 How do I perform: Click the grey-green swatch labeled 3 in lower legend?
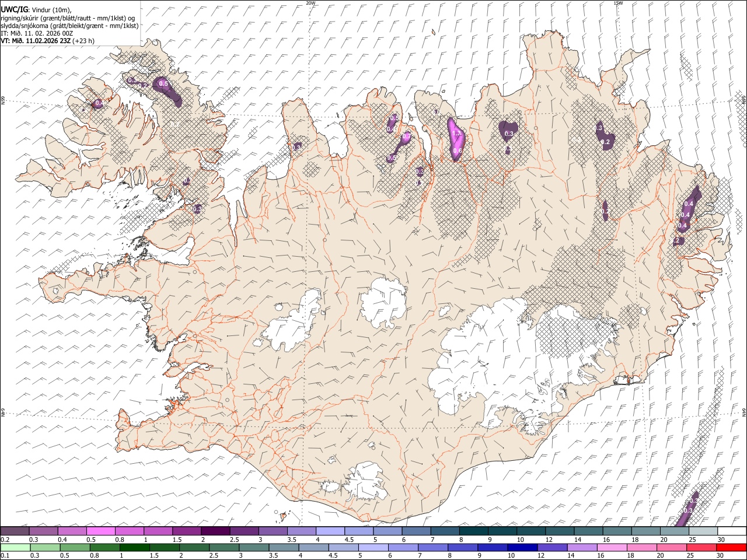click(x=254, y=547)
